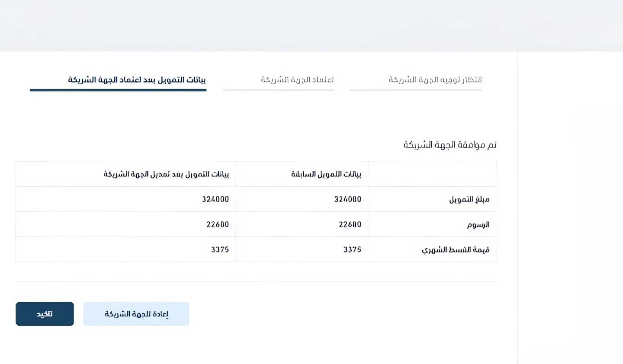Click the blank side panel beside the table

[570, 208]
